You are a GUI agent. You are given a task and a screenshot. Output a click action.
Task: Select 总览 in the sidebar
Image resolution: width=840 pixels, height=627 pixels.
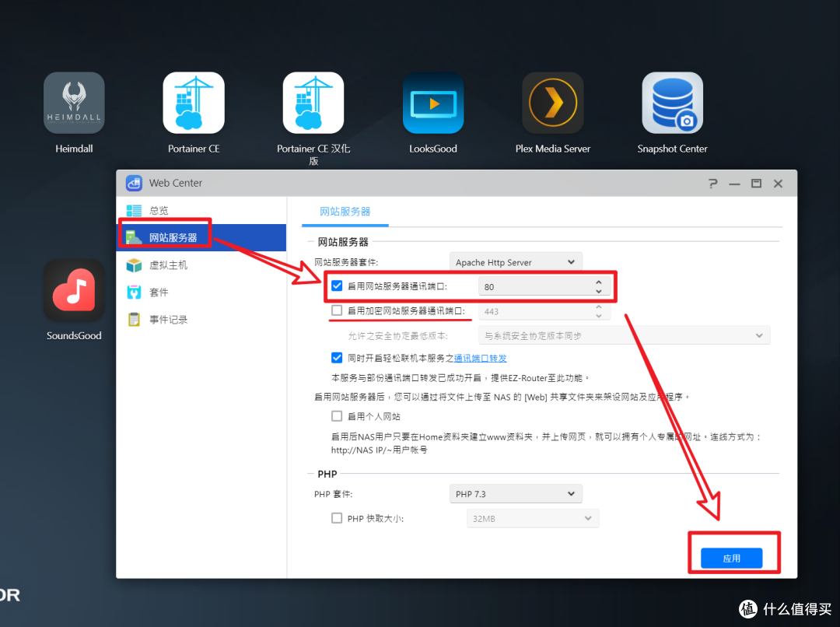[201, 210]
